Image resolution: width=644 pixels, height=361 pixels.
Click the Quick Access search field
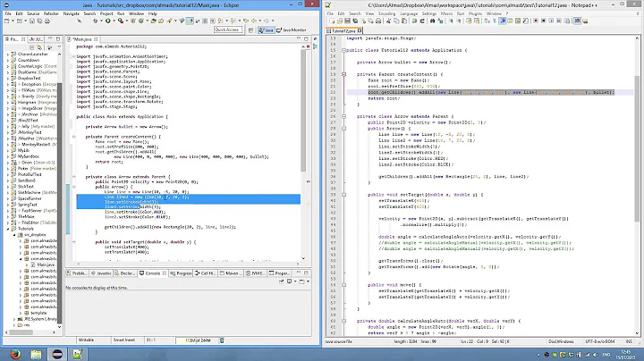228,30
